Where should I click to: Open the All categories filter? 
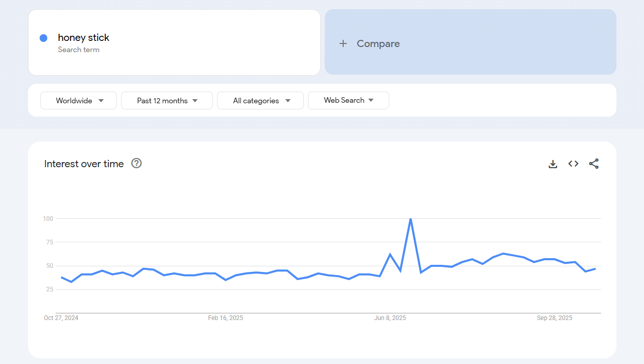click(x=260, y=100)
